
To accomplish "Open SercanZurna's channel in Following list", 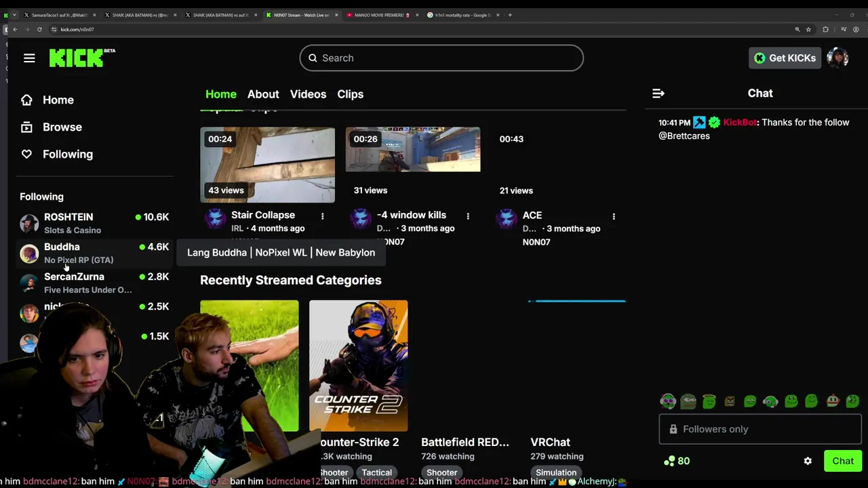I will 95,283.
